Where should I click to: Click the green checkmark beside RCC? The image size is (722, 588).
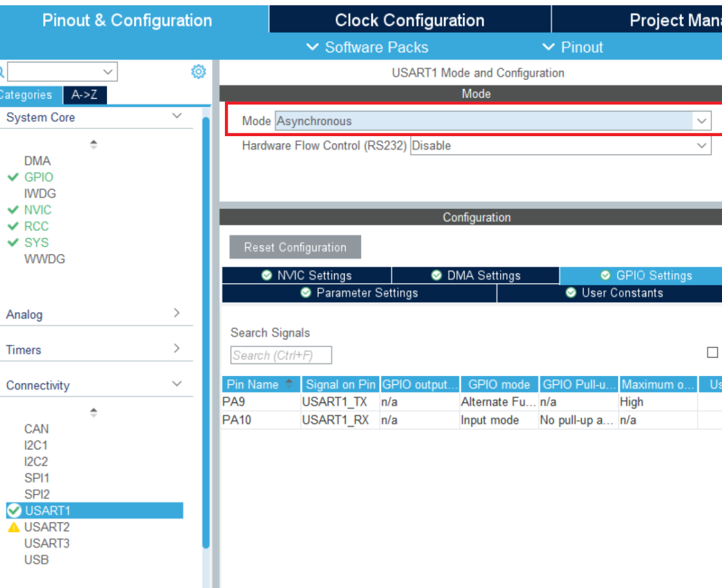click(x=14, y=226)
